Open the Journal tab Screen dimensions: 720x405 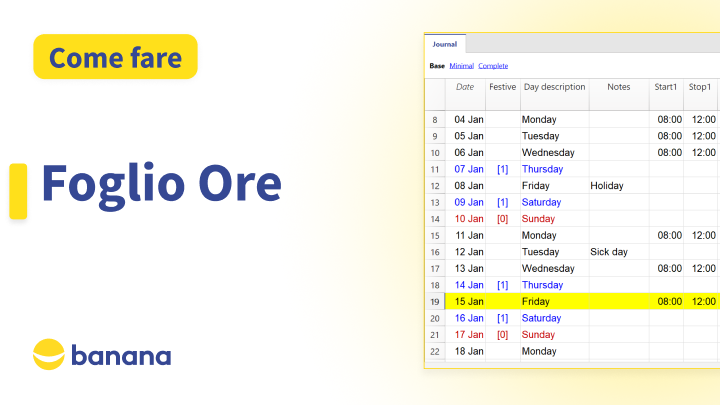(x=444, y=44)
